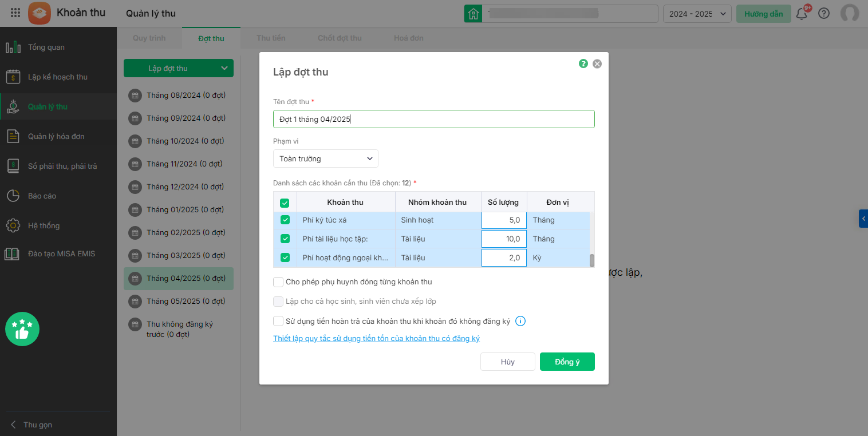Open the Hướng dẫn guide button
Screen dimensions: 868x436
[x=764, y=14]
